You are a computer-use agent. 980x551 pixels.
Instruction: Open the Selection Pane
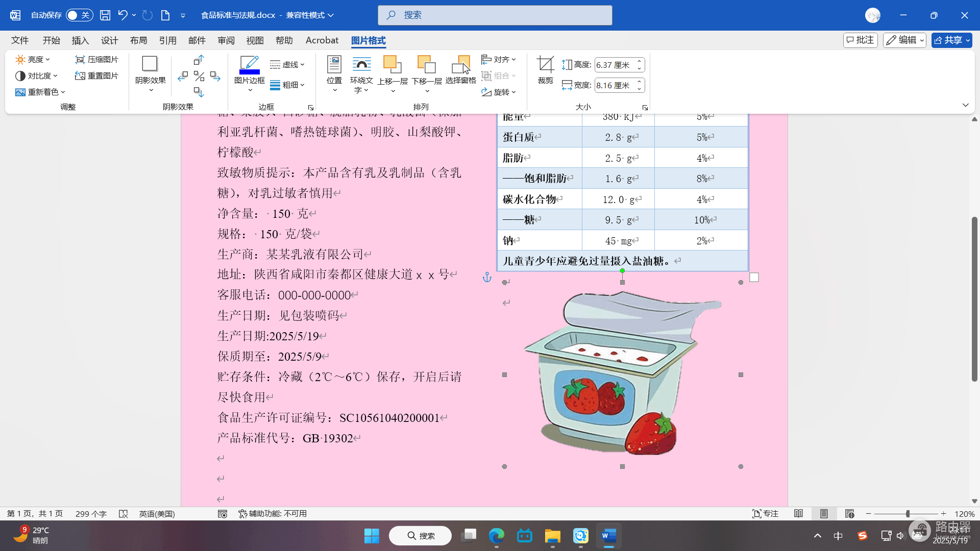460,70
